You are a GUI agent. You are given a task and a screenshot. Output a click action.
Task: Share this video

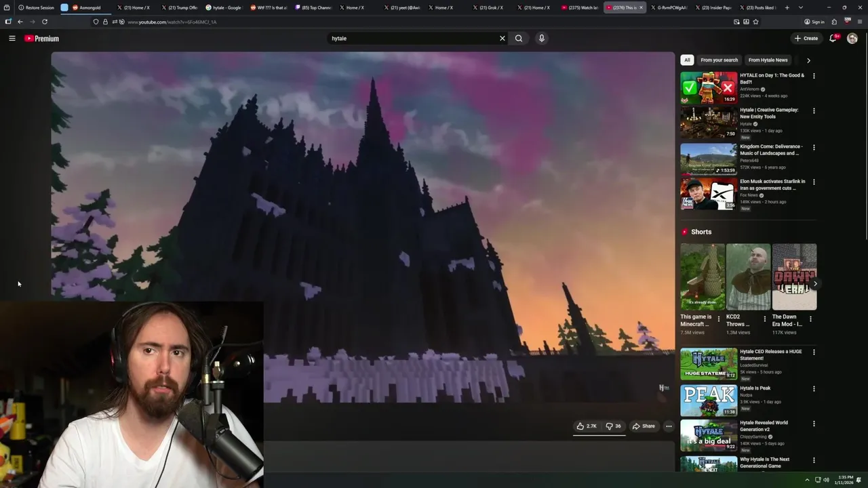[644, 426]
